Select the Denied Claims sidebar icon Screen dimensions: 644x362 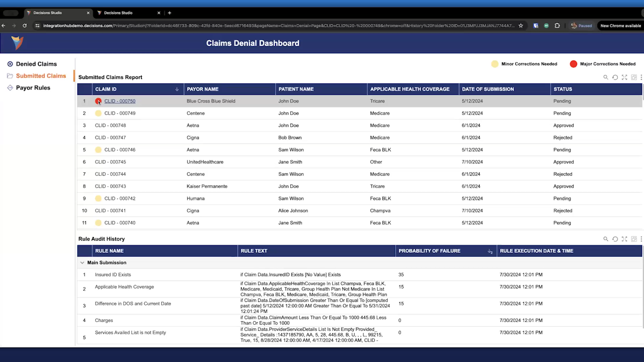coord(10,64)
